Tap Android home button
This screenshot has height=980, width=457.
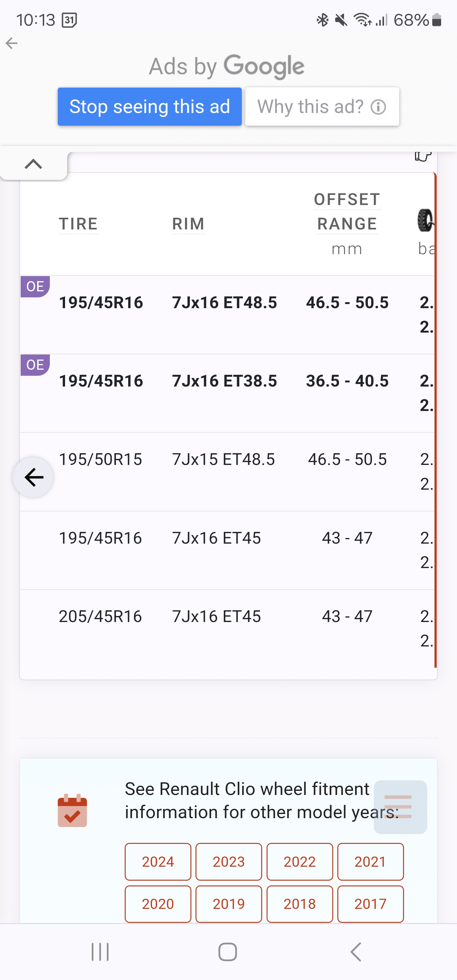point(228,952)
